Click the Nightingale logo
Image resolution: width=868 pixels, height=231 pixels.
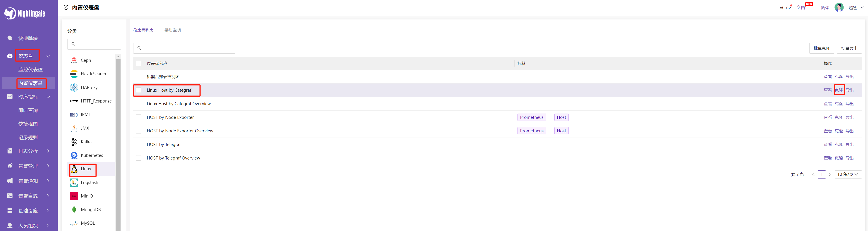coord(25,13)
